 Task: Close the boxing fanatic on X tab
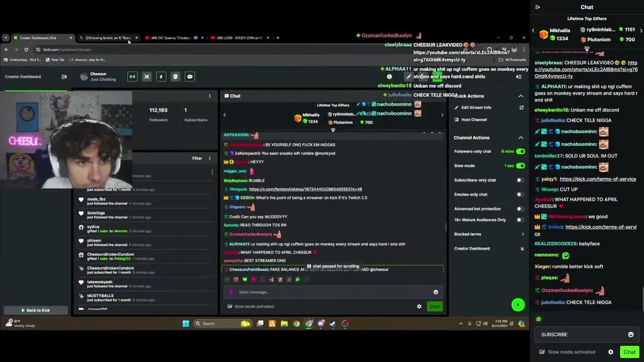136,38
